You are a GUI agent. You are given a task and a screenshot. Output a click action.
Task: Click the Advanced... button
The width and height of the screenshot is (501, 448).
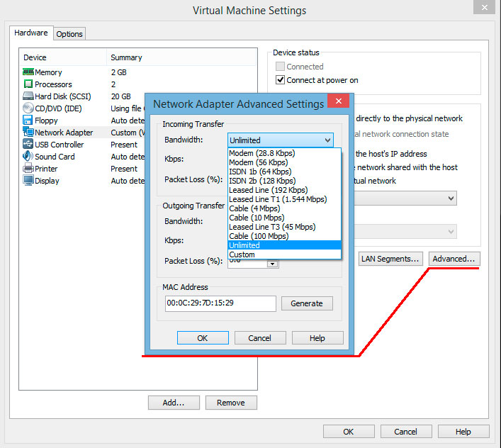pyautogui.click(x=454, y=259)
